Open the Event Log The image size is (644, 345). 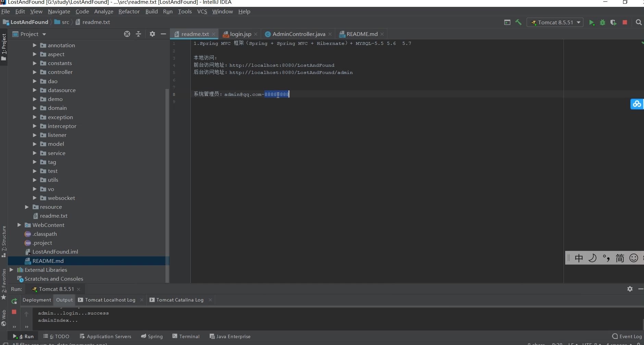pyautogui.click(x=627, y=336)
